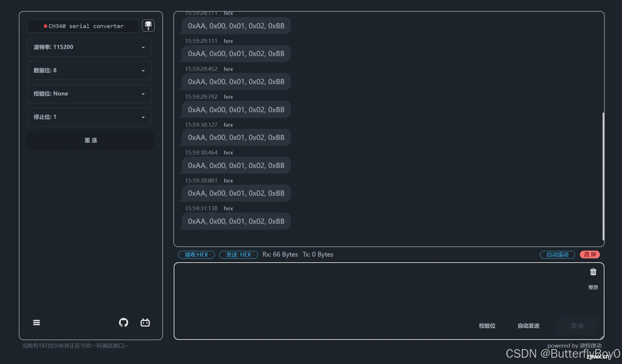Click the 当前有187位小伙伴 status text

pyautogui.click(x=75, y=346)
